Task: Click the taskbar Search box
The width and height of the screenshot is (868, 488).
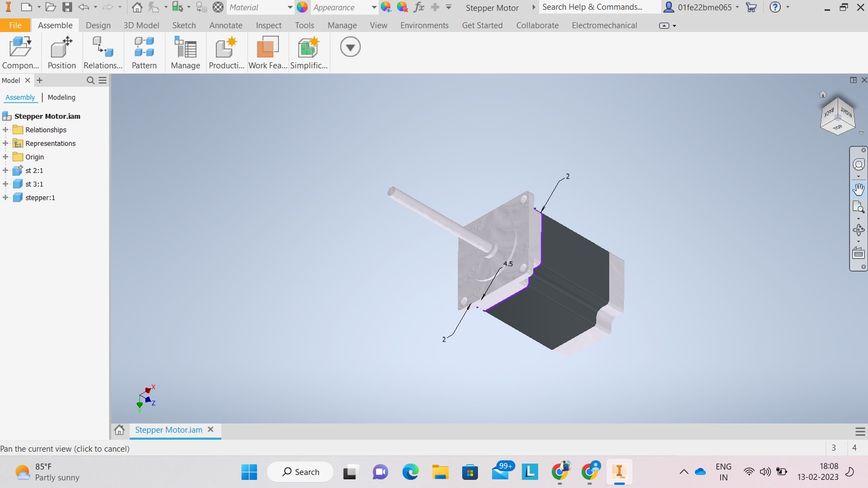Action: click(301, 472)
